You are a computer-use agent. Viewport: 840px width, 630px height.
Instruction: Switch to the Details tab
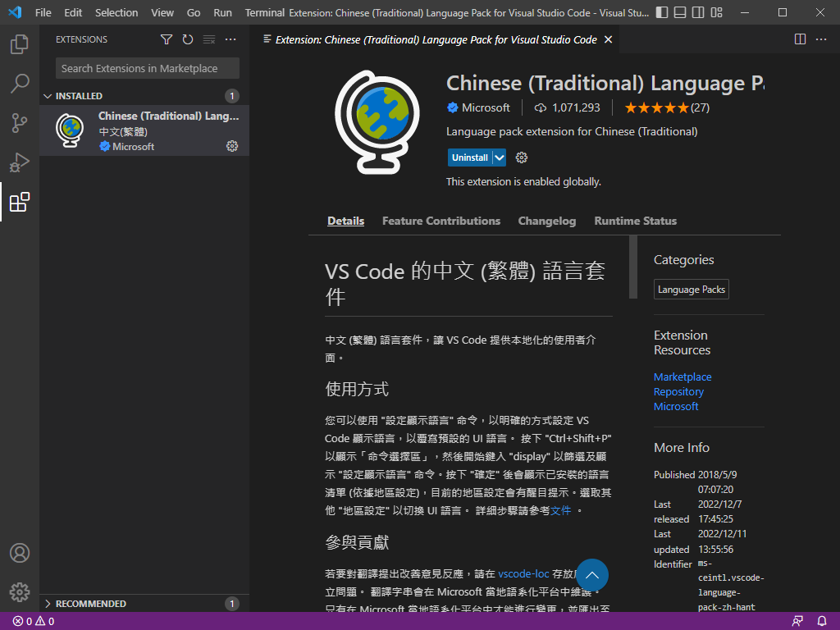(x=345, y=221)
